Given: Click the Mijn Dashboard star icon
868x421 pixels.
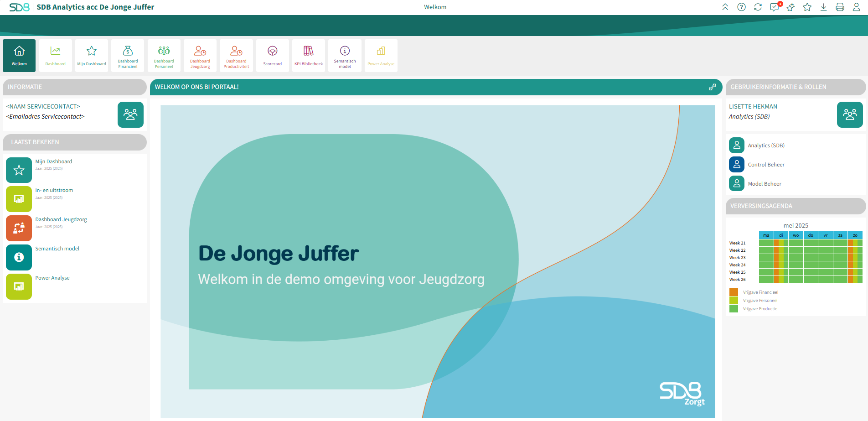Looking at the screenshot, I should point(19,170).
